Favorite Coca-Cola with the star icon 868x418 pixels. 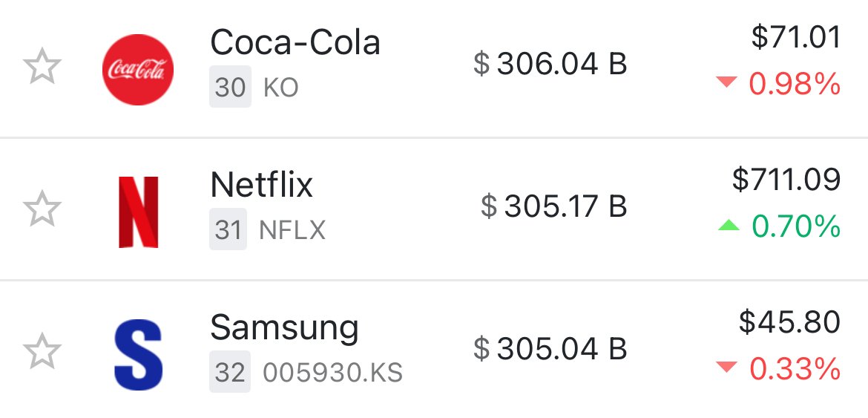(x=43, y=67)
